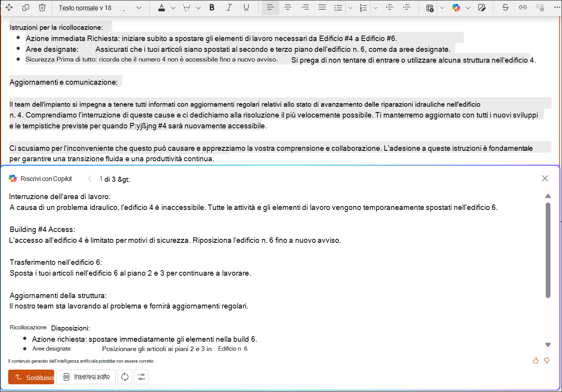Click the Copilot panel vertical scrollbar thumb

[548, 250]
